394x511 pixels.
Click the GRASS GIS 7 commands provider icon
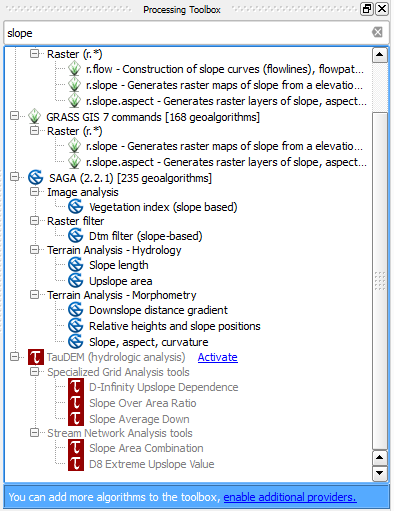[x=34, y=117]
